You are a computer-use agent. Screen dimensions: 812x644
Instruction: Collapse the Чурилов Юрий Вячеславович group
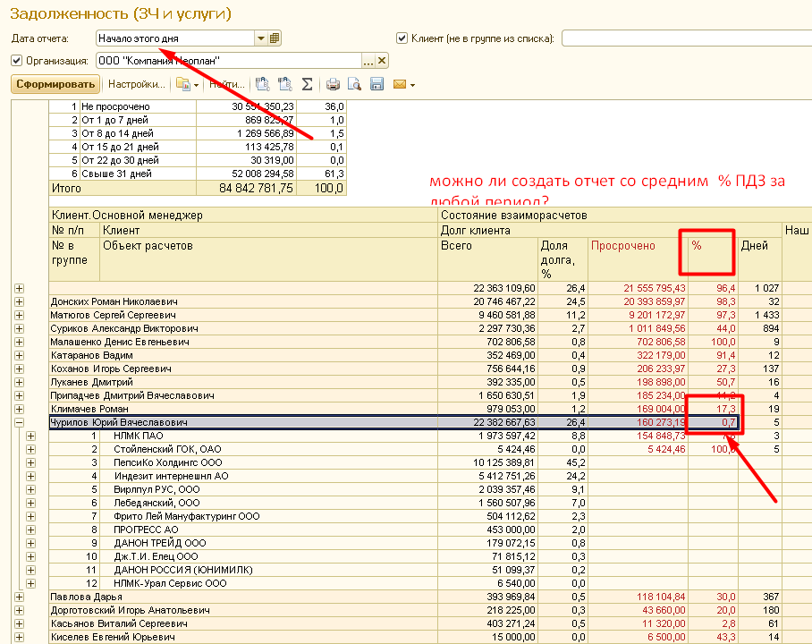point(19,422)
